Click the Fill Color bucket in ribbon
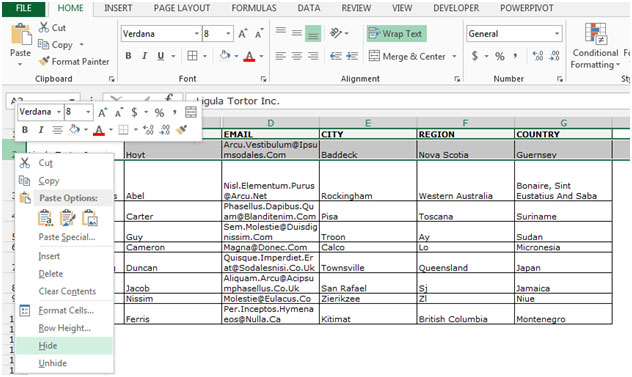Image resolution: width=632 pixels, height=377 pixels. (x=225, y=56)
